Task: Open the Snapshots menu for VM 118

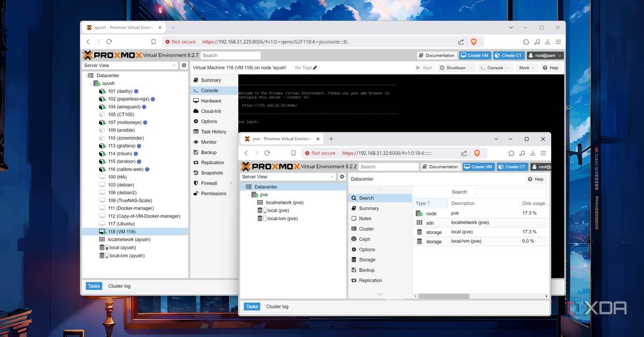Action: (211, 173)
